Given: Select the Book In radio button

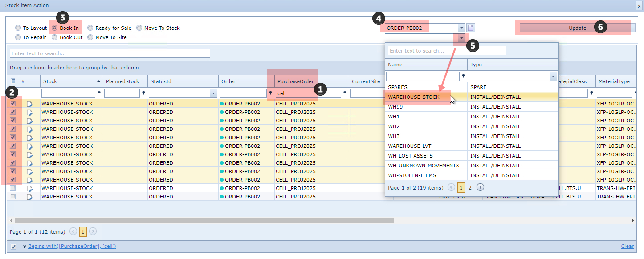Looking at the screenshot, I should pos(55,28).
